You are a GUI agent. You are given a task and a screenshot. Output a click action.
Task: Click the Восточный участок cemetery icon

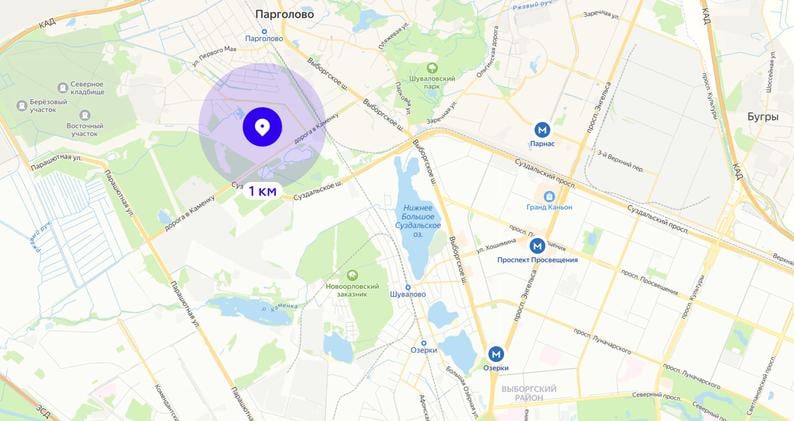tap(85, 116)
